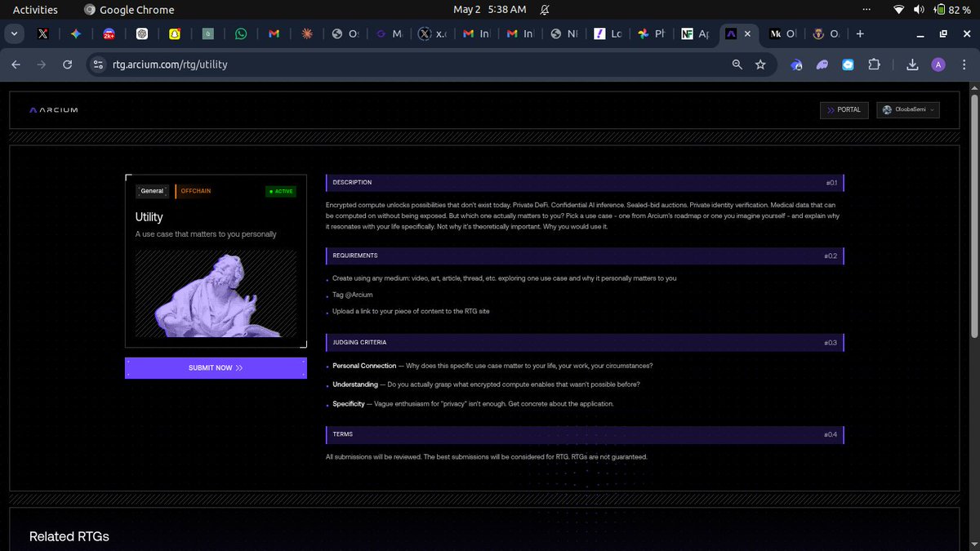This screenshot has height=551, width=980.
Task: Click SUBMIT NOW button
Action: tap(216, 368)
